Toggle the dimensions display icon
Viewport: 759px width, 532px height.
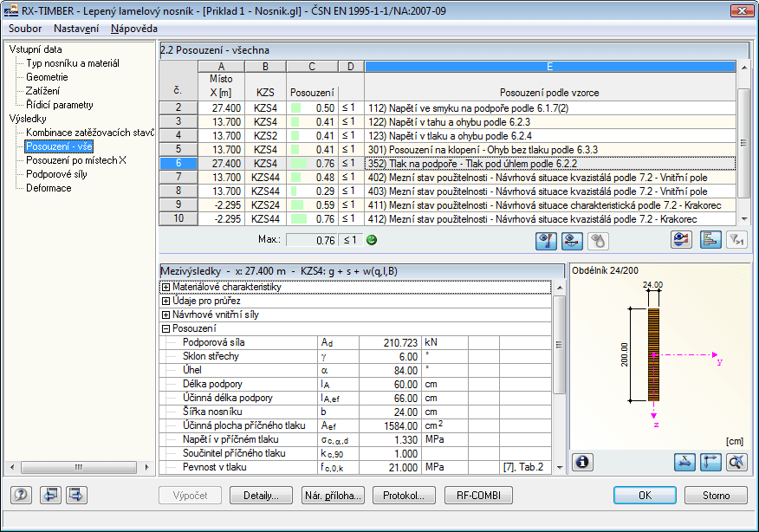coord(684,462)
